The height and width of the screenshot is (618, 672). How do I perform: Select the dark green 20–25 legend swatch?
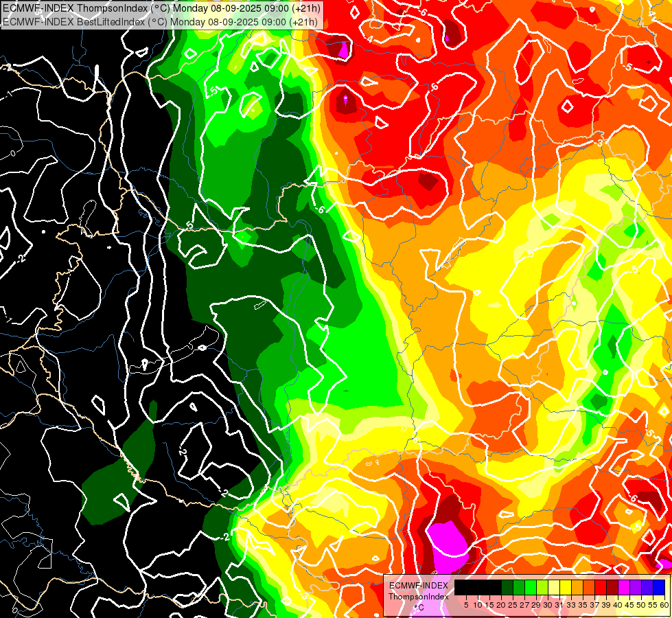click(507, 587)
